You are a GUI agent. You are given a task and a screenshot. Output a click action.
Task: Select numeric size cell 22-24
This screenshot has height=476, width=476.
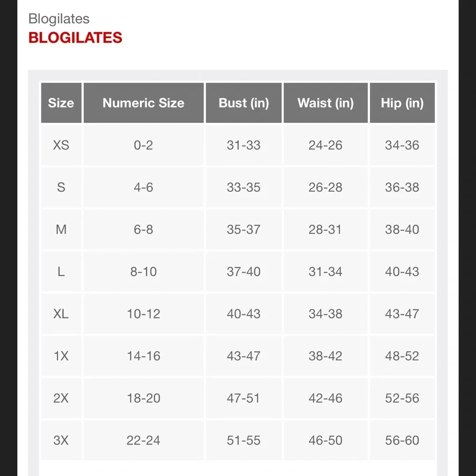143,440
